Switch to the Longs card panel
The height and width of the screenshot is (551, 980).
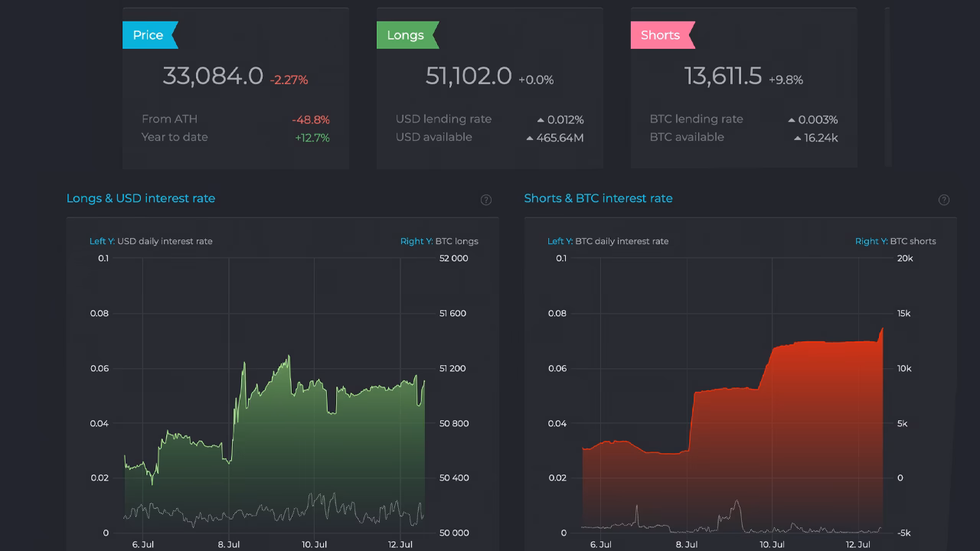489,87
